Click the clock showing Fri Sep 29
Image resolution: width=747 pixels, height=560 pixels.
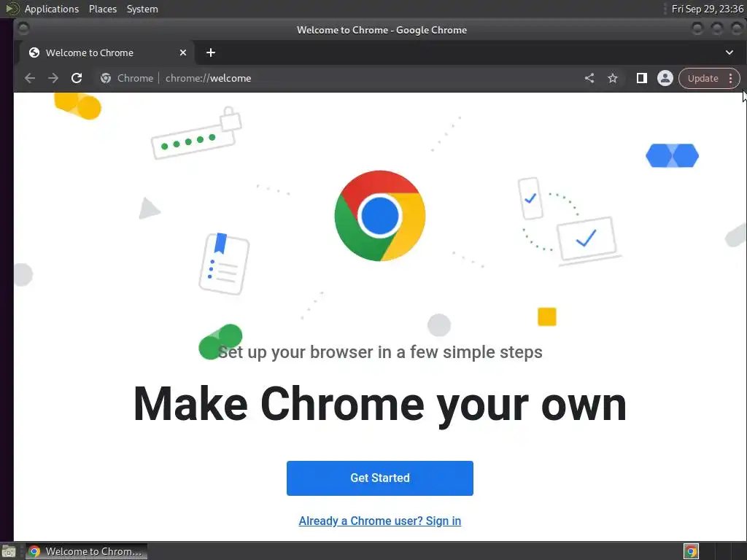click(707, 9)
